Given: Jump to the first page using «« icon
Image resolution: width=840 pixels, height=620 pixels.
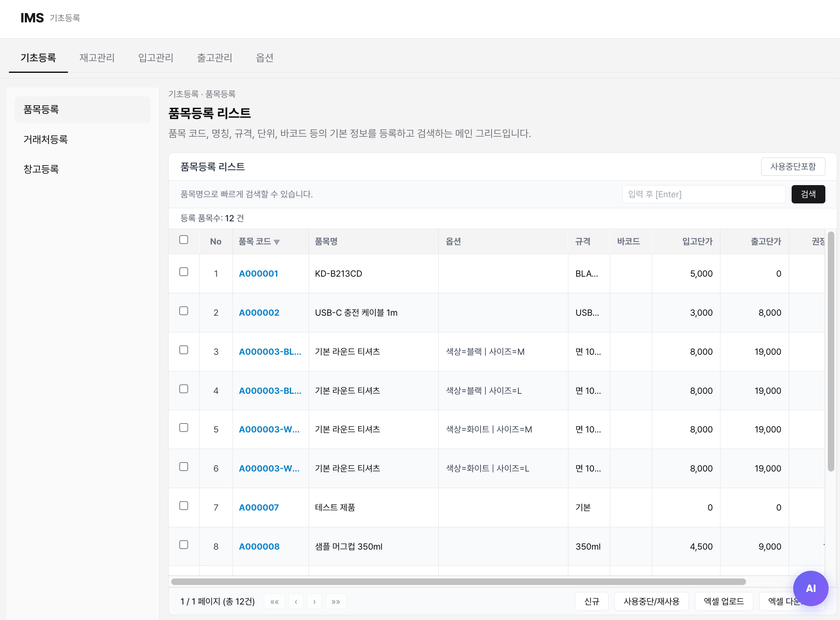Looking at the screenshot, I should pos(274,601).
